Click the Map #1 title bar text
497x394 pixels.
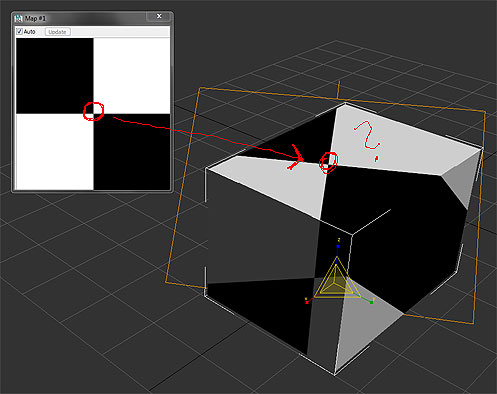pos(35,18)
